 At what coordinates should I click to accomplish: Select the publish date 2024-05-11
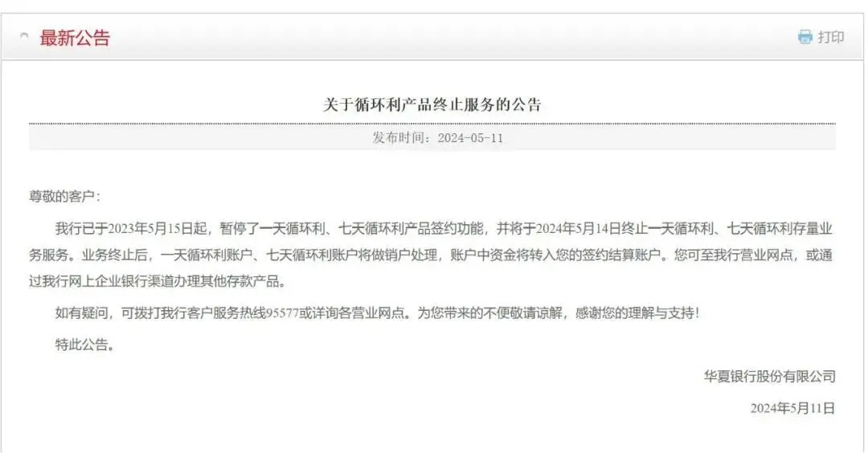coord(470,137)
